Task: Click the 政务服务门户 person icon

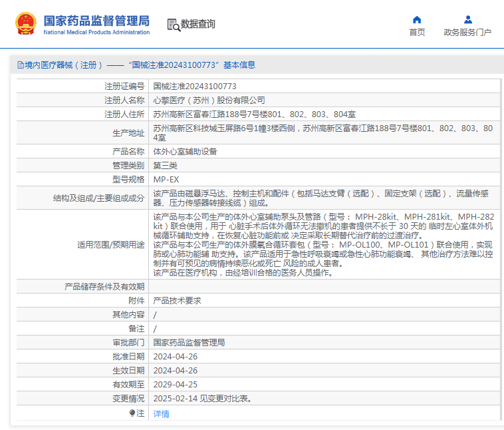Action: coord(467,20)
